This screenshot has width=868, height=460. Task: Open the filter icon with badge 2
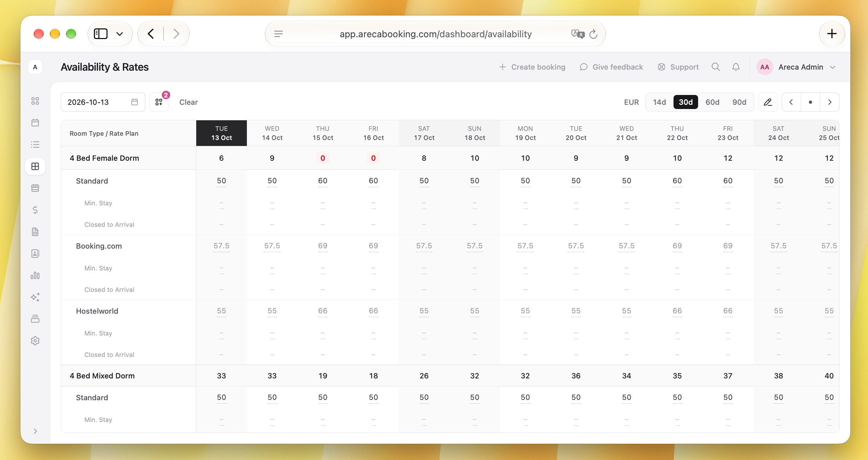(x=159, y=102)
